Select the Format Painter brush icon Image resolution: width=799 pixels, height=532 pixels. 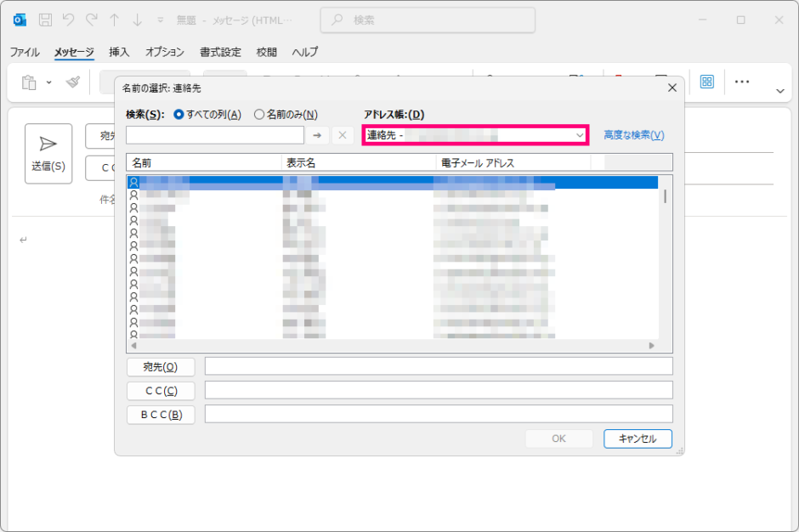[x=75, y=80]
